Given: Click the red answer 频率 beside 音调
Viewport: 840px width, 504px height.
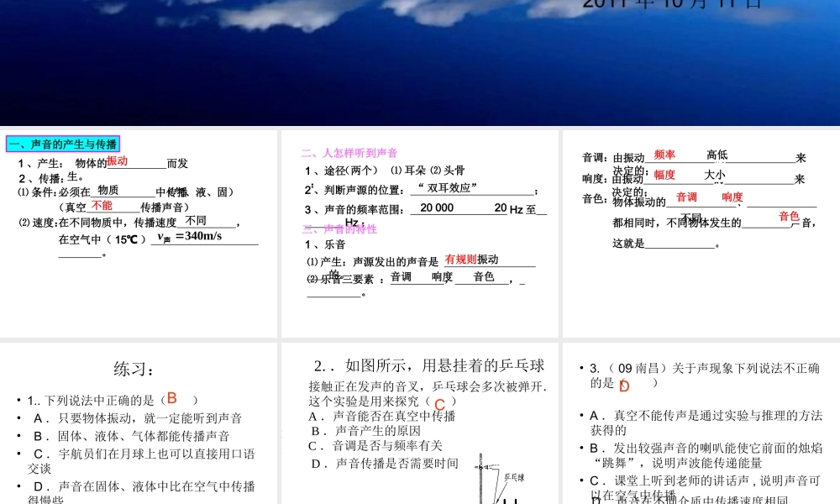Looking at the screenshot, I should coord(663,155).
